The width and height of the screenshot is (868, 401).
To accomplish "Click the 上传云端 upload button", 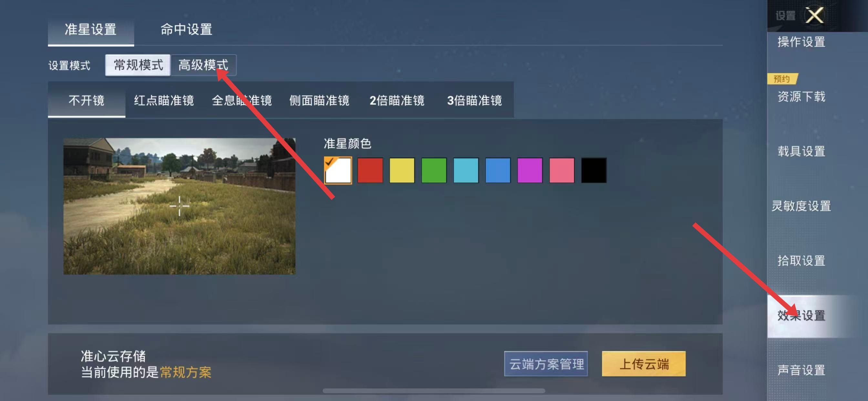I will pyautogui.click(x=644, y=364).
